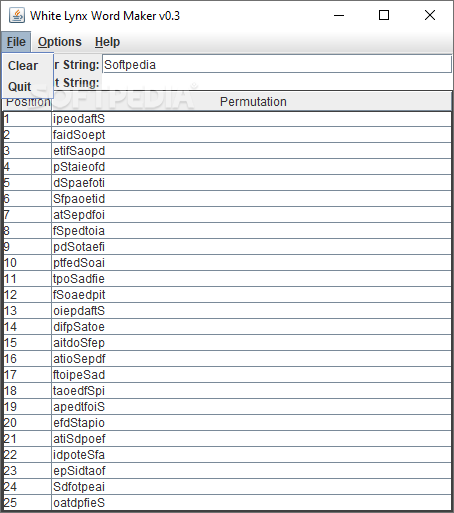The height and width of the screenshot is (513, 454).
Task: Click position cell 22
Action: click(27, 455)
